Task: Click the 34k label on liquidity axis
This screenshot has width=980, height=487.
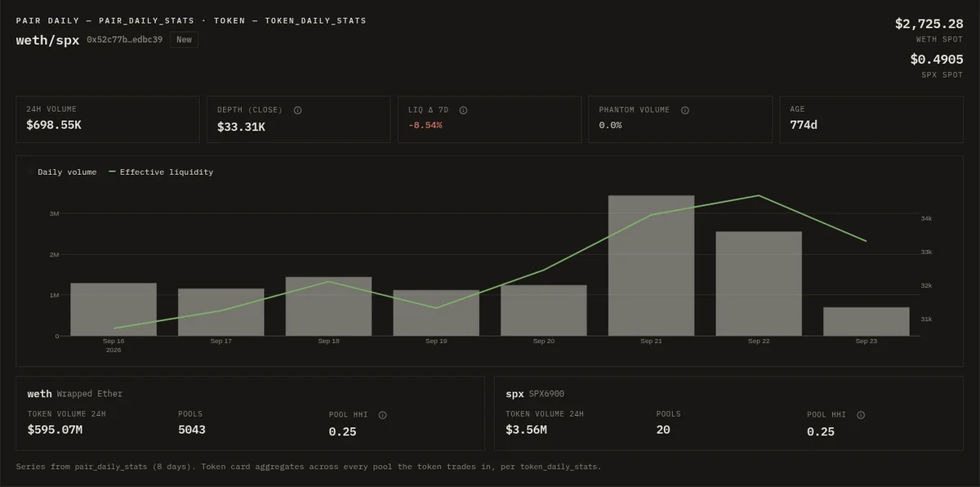Action: [926, 219]
